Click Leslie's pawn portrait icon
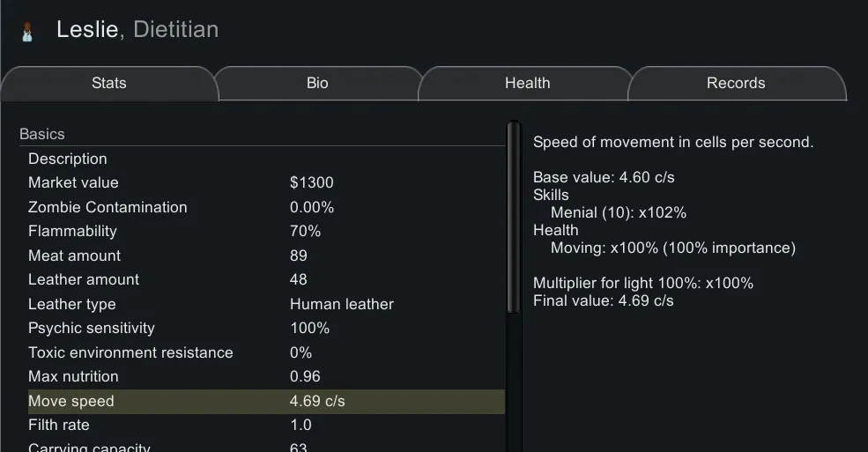The width and height of the screenshot is (868, 452). pyautogui.click(x=27, y=31)
